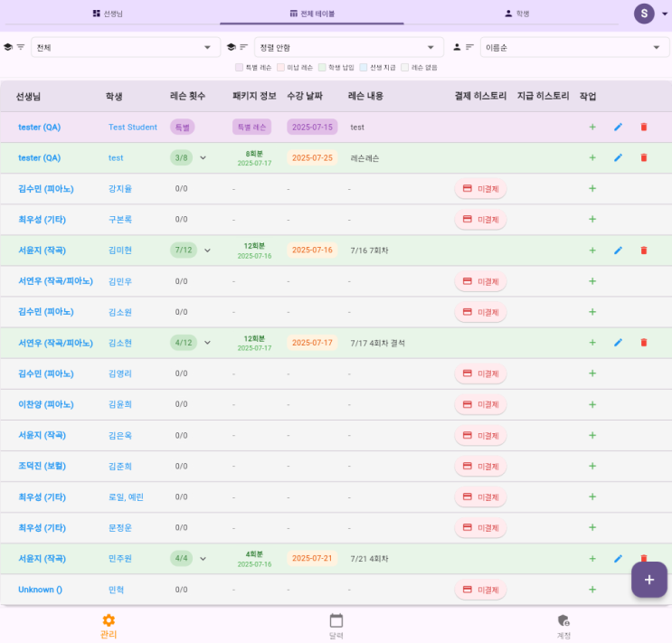This screenshot has height=643, width=672.
Task: Open the 정렬 안함 sort dropdown
Action: point(349,47)
